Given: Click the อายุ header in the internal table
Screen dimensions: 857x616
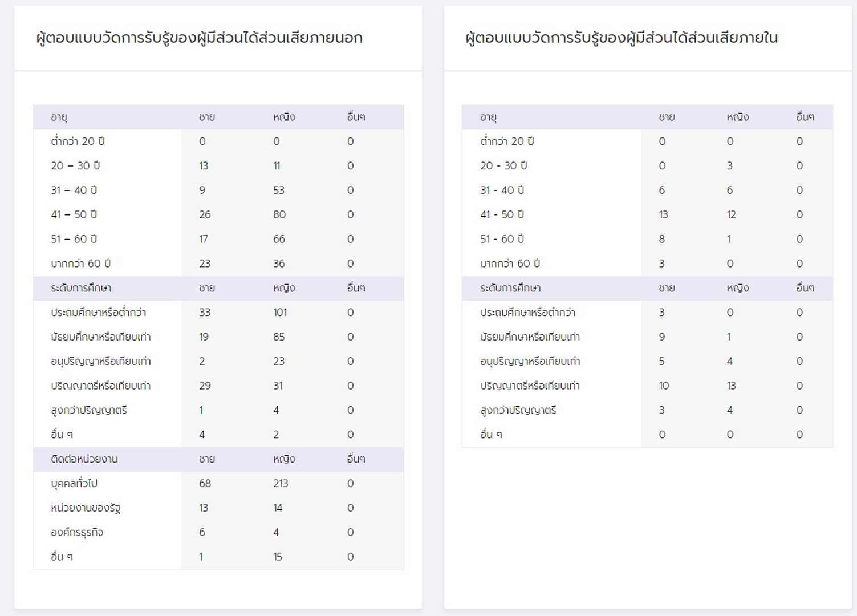Looking at the screenshot, I should coord(488,117).
